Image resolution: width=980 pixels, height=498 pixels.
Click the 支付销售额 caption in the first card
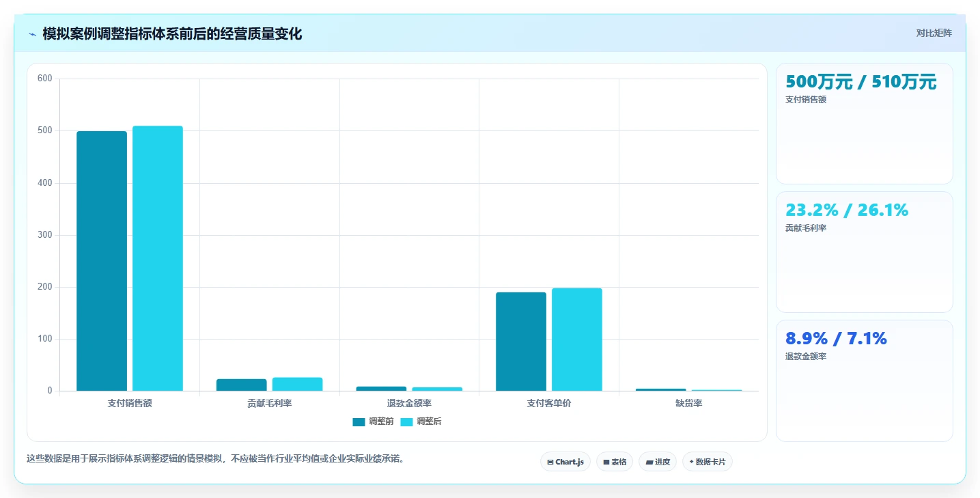[x=806, y=100]
